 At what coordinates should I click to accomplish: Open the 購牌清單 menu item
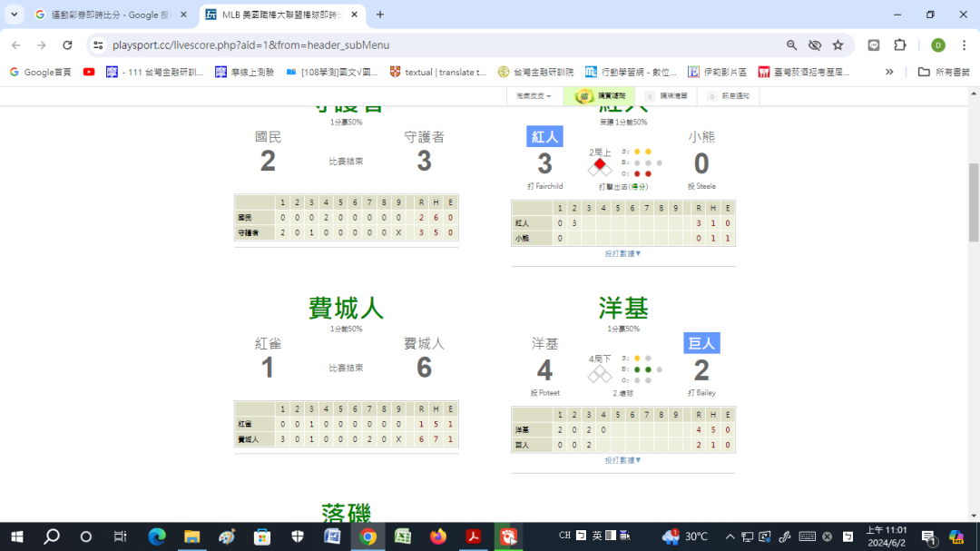(667, 96)
